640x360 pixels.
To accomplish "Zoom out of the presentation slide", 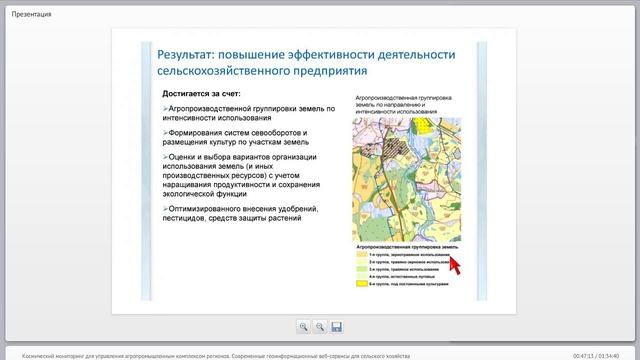I will coord(320,327).
